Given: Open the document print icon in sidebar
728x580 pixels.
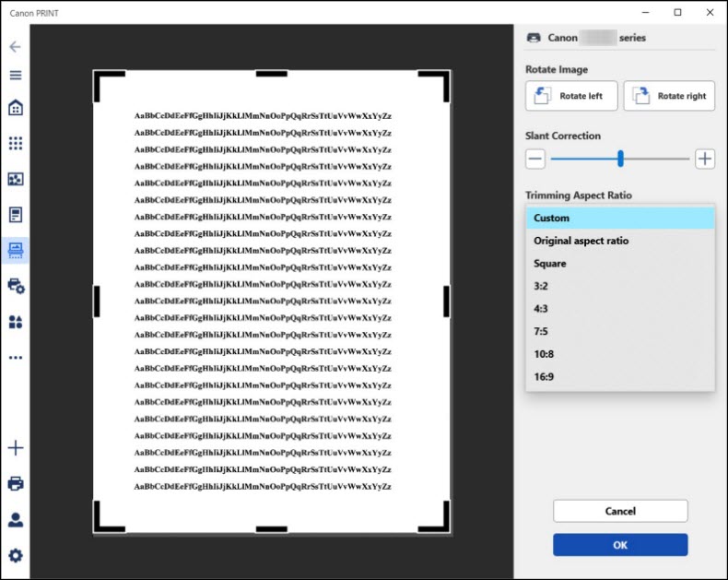Looking at the screenshot, I should (16, 215).
